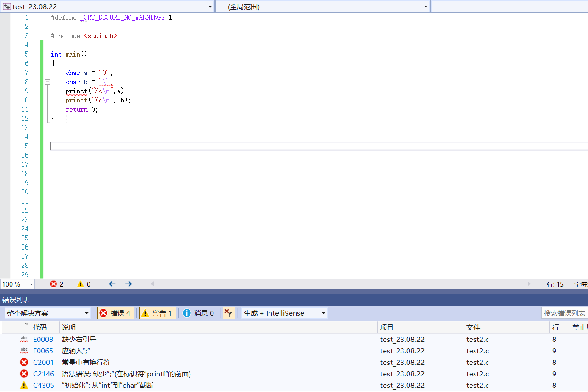Viewport: 588px width, 392px height.
Task: Click the IntelliSense icon of E0008 row
Action: [24, 339]
